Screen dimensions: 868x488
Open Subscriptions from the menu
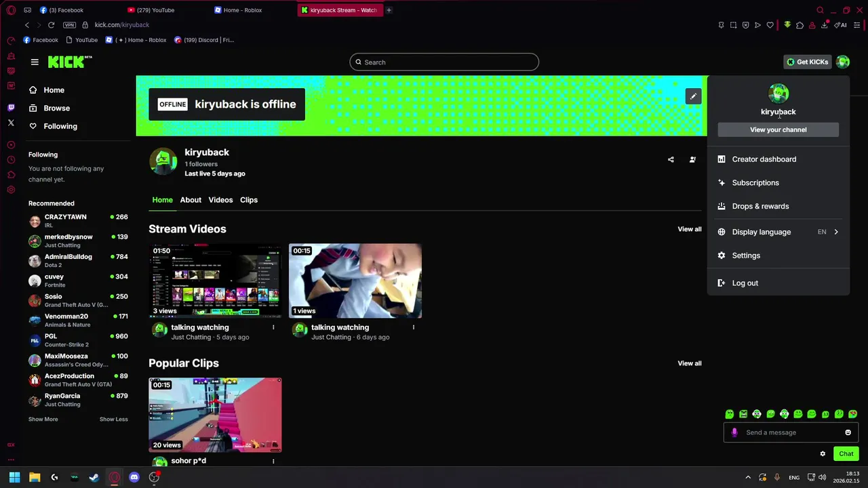pos(778,182)
